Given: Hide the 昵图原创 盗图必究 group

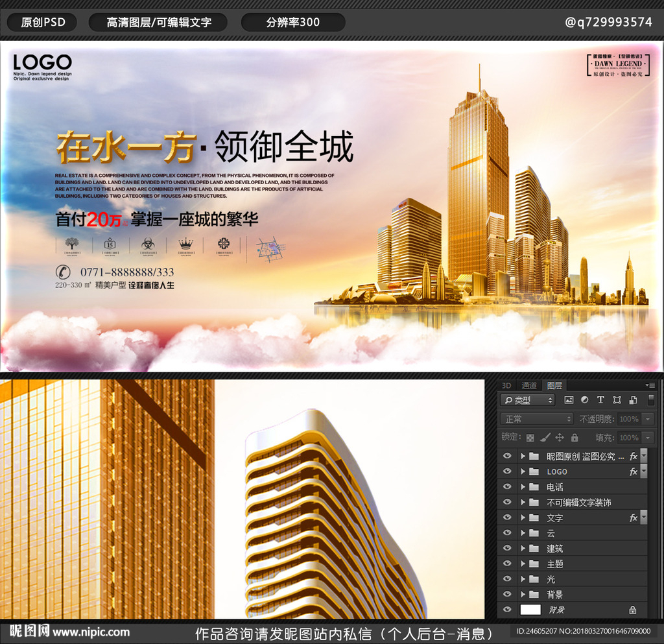Looking at the screenshot, I should [x=507, y=456].
